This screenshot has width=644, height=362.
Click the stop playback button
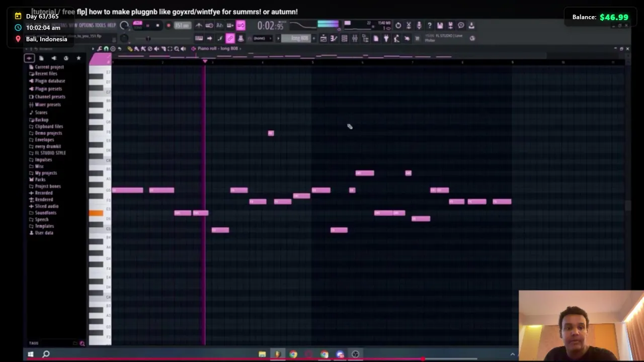[x=157, y=25]
